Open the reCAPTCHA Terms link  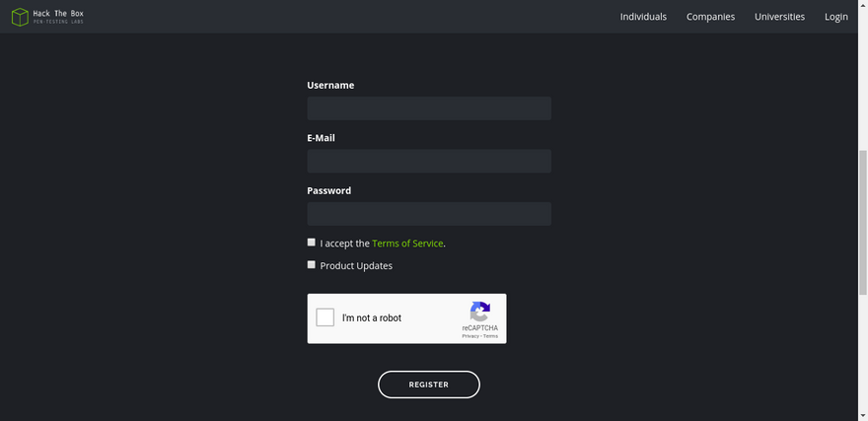tap(490, 336)
